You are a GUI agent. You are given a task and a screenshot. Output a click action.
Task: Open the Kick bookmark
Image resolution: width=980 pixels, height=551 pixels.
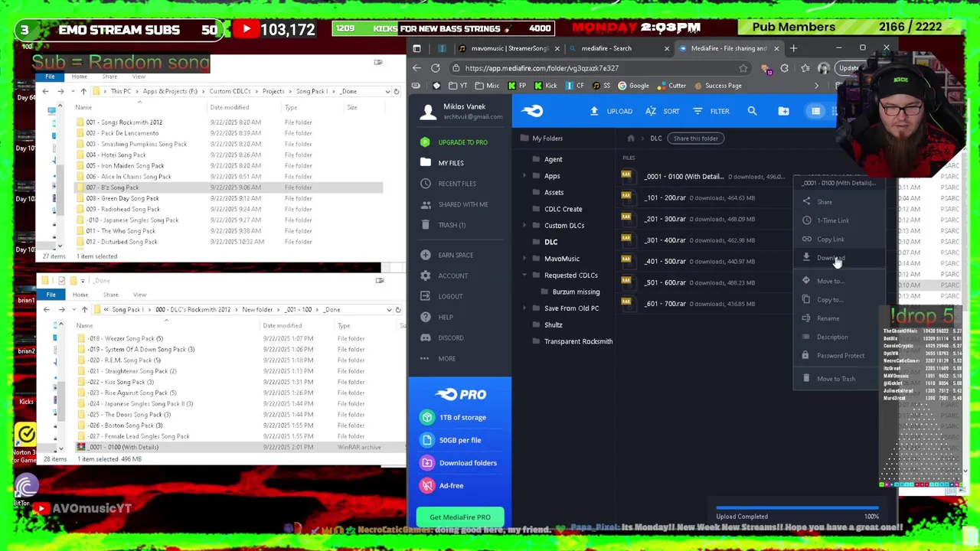(x=545, y=86)
